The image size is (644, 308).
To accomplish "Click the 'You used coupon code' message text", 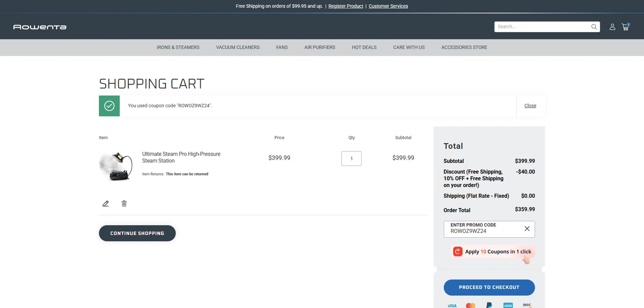I will 170,106.
